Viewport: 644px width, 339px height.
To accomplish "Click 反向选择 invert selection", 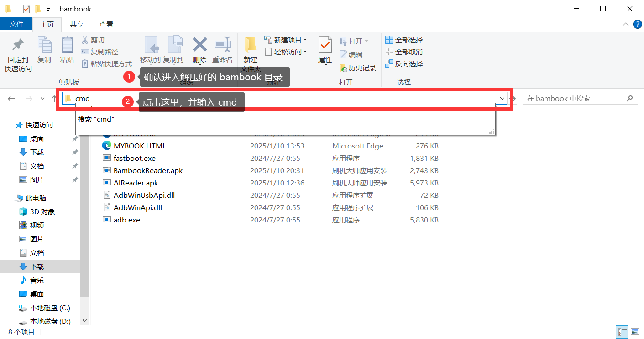I will pos(404,64).
